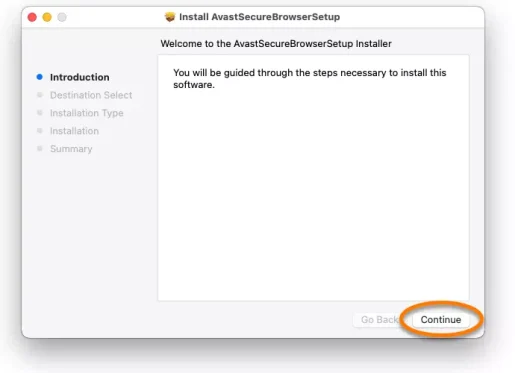Screen dimensions: 515x373
Task: Click the Welcome to the AvastSecureBrowserSetup Installer heading
Action: click(x=276, y=44)
